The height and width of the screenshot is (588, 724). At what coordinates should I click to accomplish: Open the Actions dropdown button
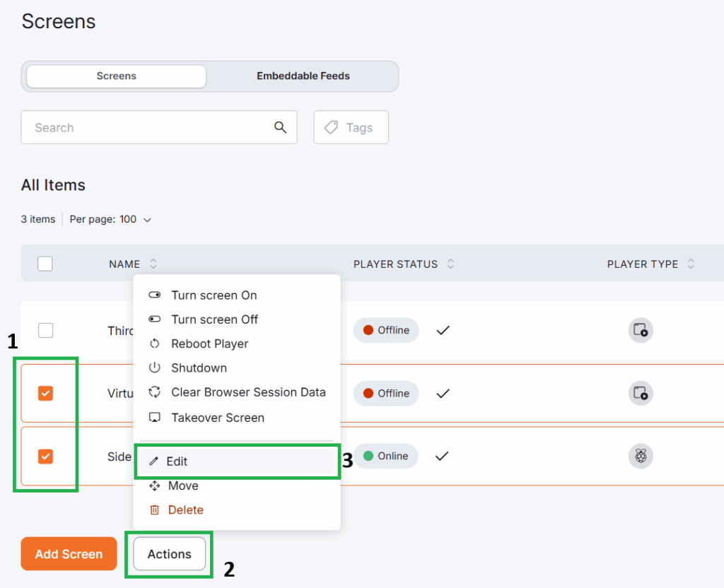[x=170, y=554]
